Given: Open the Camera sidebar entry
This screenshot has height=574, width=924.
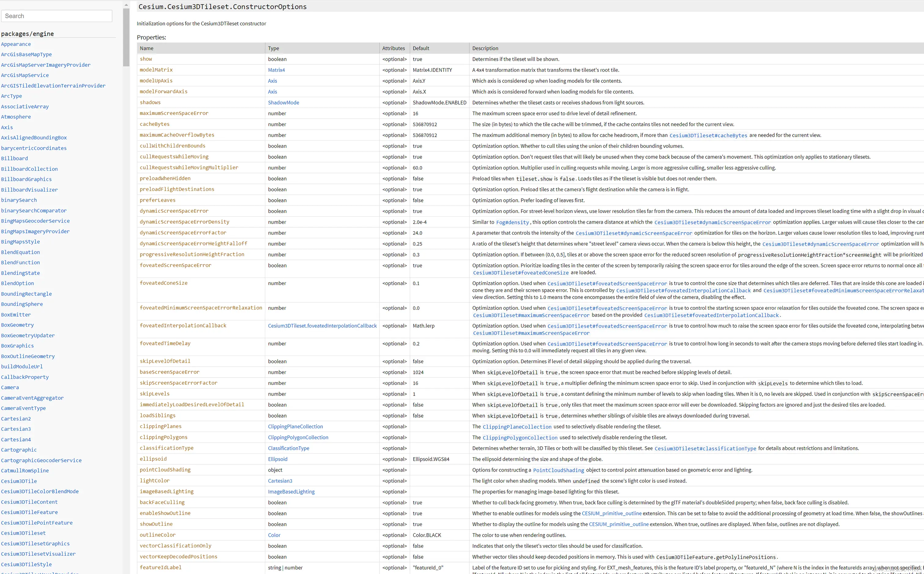Looking at the screenshot, I should [x=10, y=387].
